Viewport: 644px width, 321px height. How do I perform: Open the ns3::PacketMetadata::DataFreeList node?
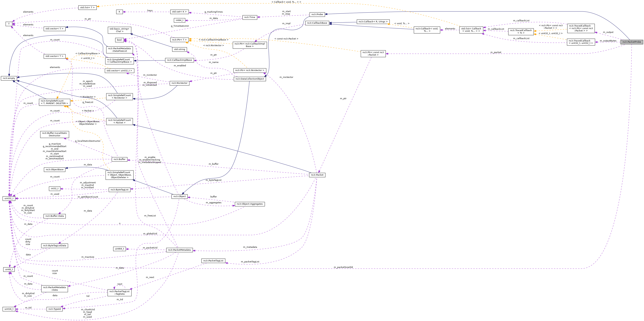[120, 50]
